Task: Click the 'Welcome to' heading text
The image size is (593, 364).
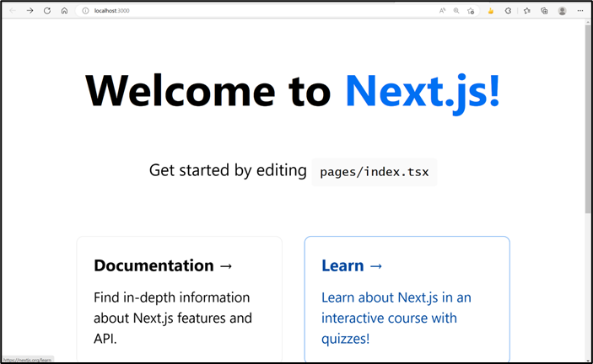Action: click(208, 91)
